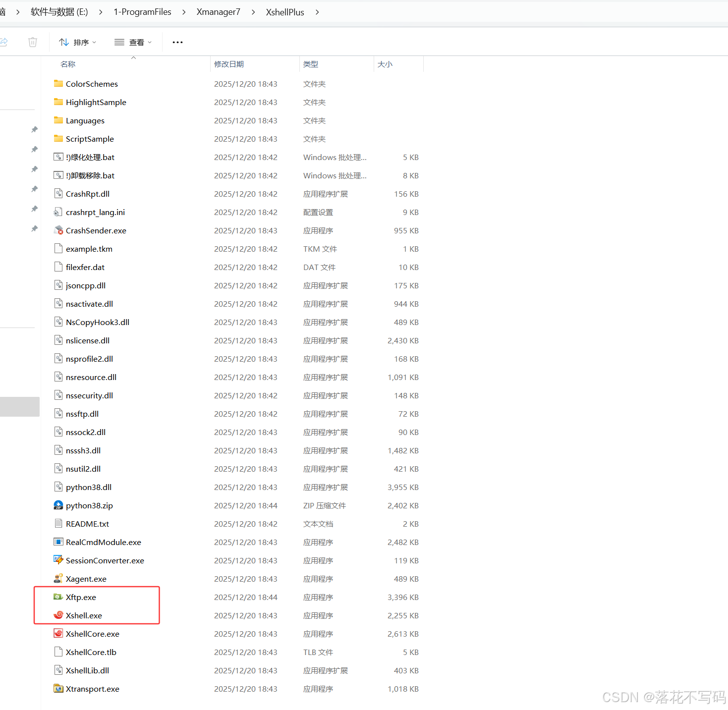Viewport: 728px width, 710px height.
Task: Select the Languages folder icon
Action: pyautogui.click(x=58, y=120)
